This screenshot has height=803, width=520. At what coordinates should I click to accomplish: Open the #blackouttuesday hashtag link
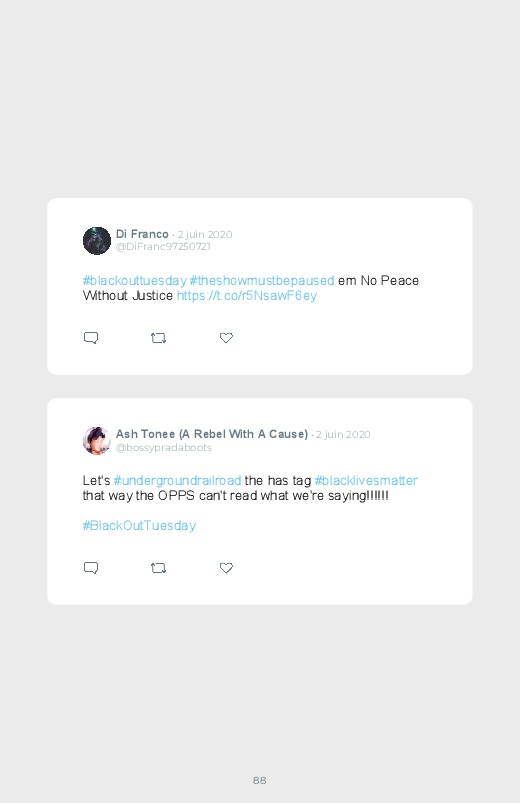tap(135, 281)
